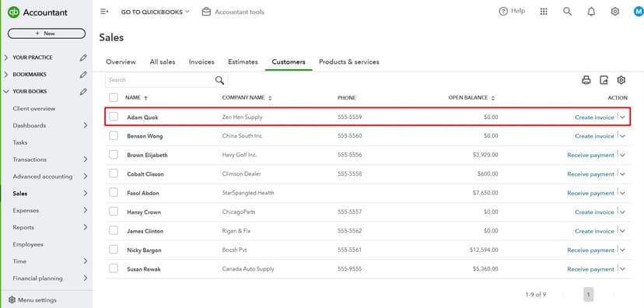Expand the Dashboards sidebar submenu
644x308 pixels.
click(x=85, y=125)
